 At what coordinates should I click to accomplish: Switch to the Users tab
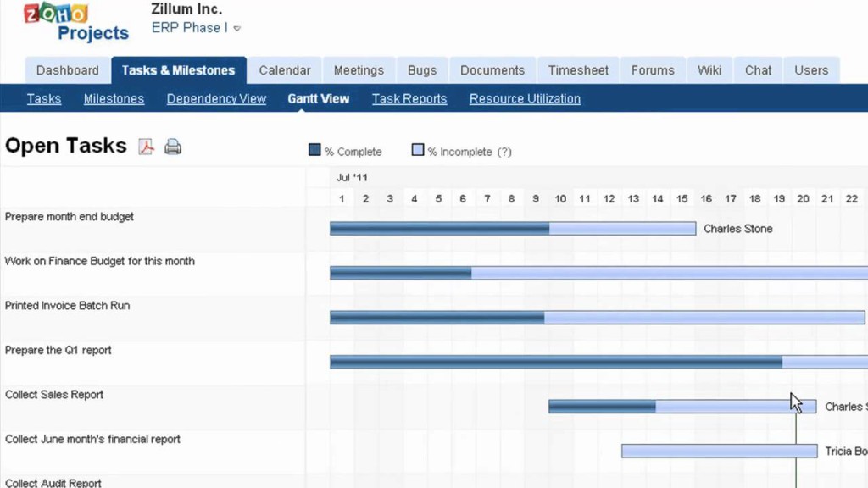point(811,70)
